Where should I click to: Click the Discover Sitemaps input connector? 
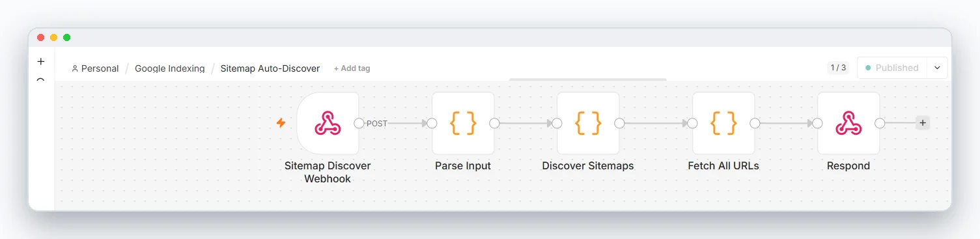click(557, 123)
